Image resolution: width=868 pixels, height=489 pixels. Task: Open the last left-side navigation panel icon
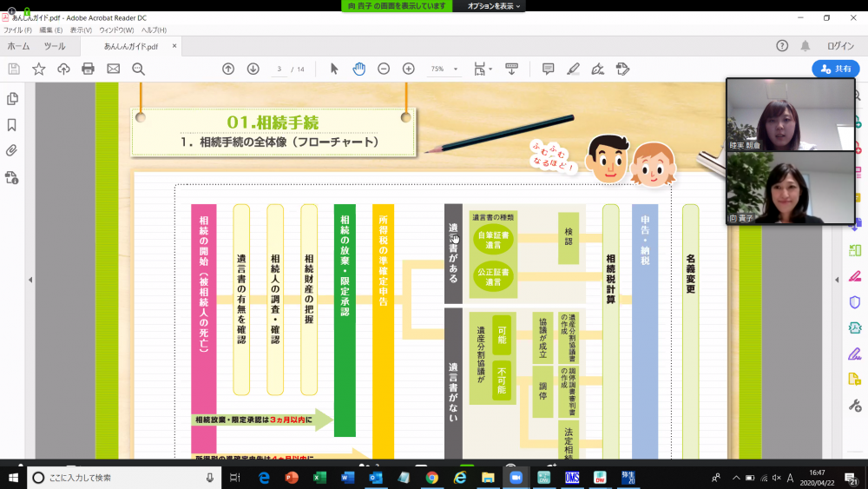(11, 177)
